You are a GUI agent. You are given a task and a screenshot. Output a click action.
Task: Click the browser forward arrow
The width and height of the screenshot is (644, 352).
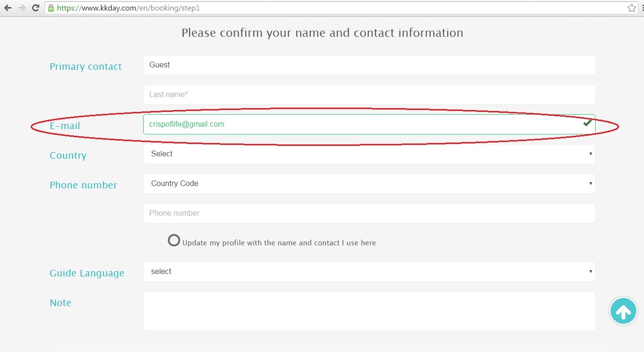tap(22, 8)
